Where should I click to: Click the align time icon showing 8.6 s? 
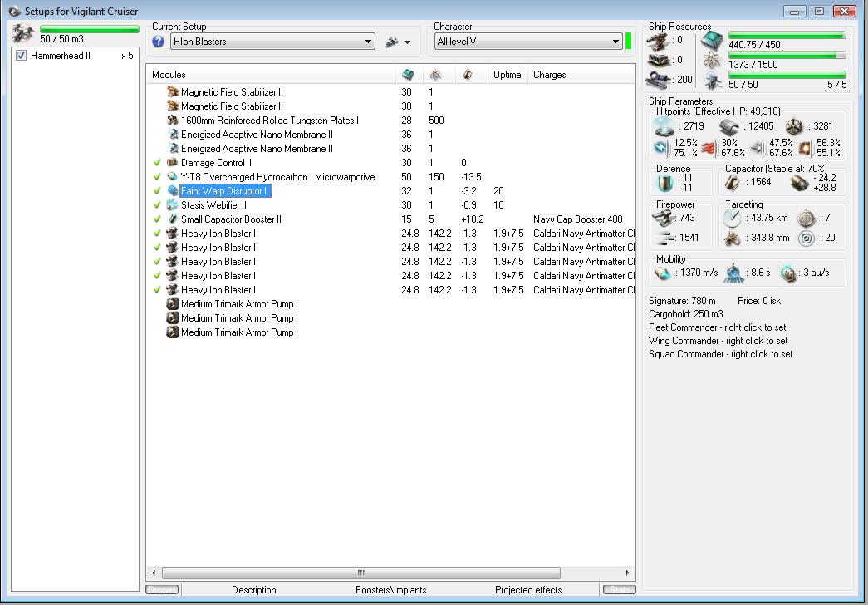(x=733, y=273)
